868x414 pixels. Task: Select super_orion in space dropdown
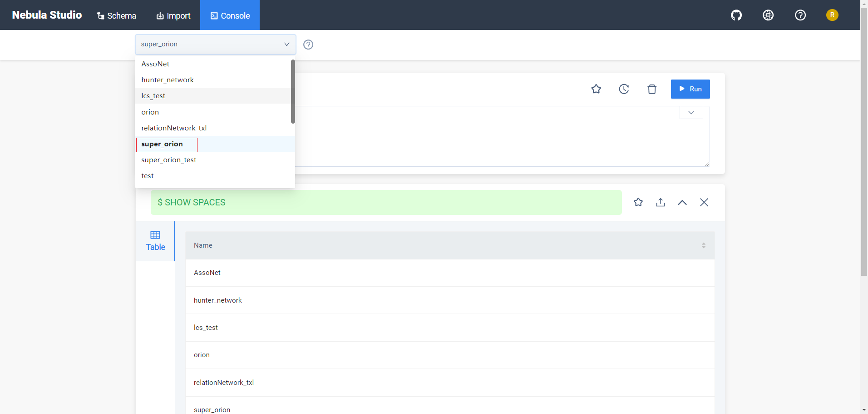click(x=215, y=144)
